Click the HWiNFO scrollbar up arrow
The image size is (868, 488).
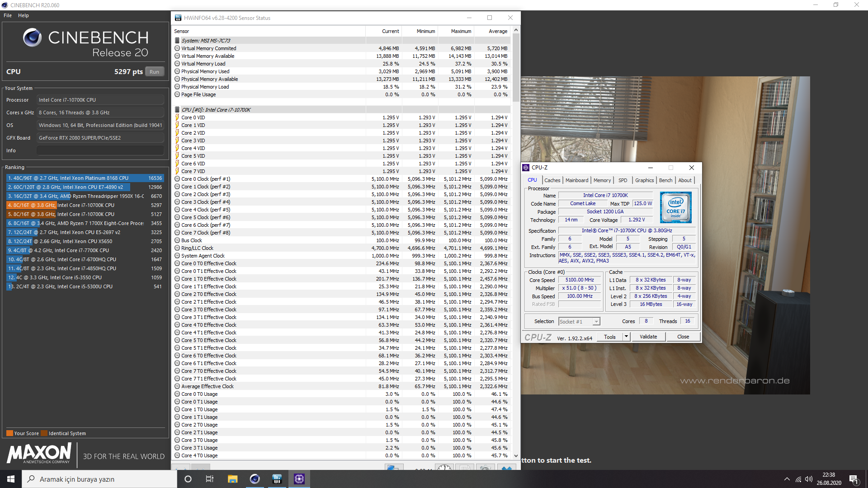(x=516, y=30)
